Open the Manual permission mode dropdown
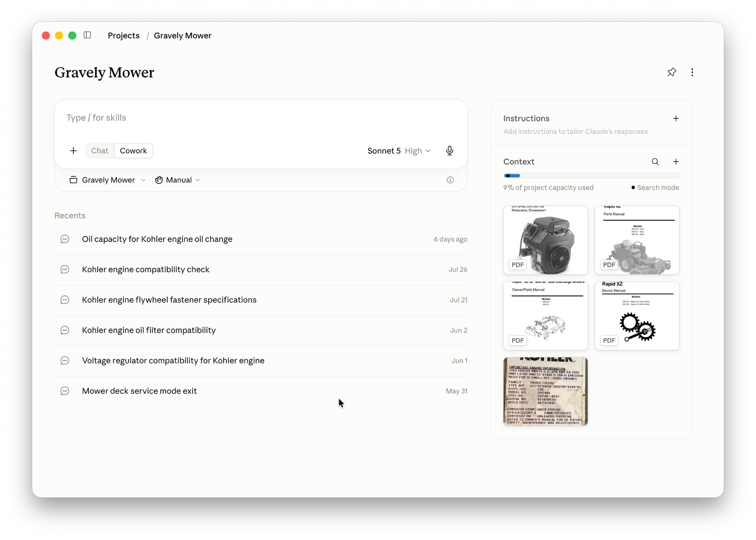 (178, 180)
